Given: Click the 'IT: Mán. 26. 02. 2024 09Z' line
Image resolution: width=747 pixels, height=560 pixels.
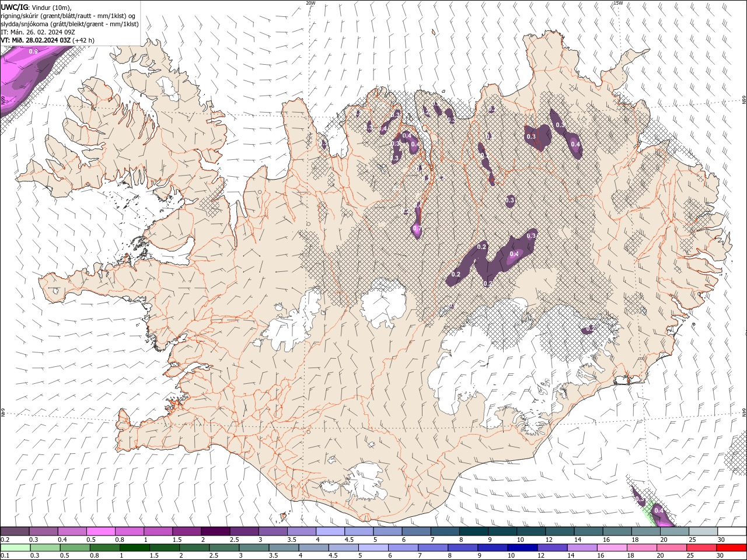Looking at the screenshot, I should [37, 32].
